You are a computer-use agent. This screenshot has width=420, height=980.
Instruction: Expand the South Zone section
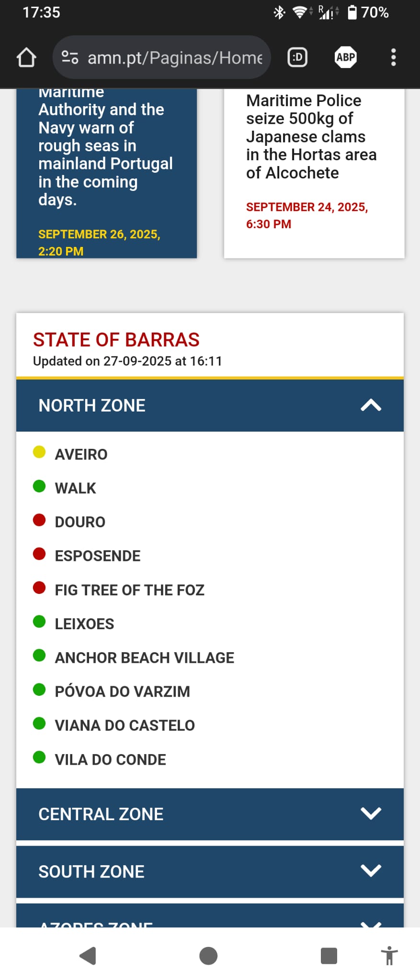371,871
